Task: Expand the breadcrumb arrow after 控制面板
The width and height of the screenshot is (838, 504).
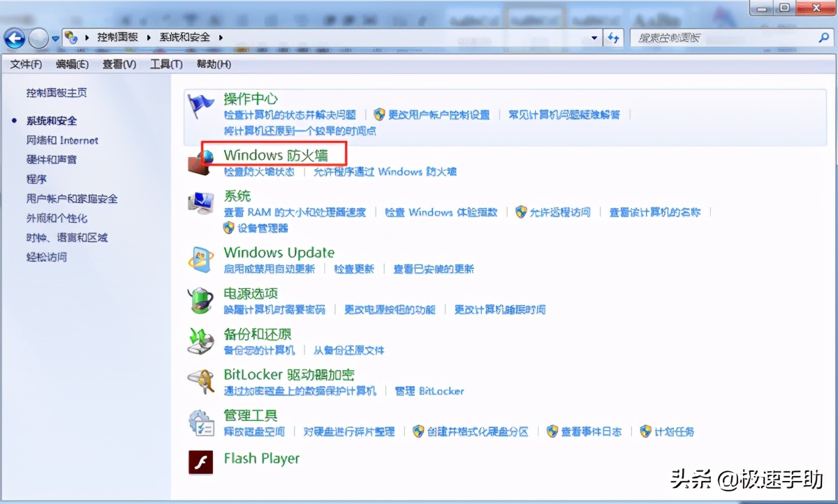Action: click(148, 38)
